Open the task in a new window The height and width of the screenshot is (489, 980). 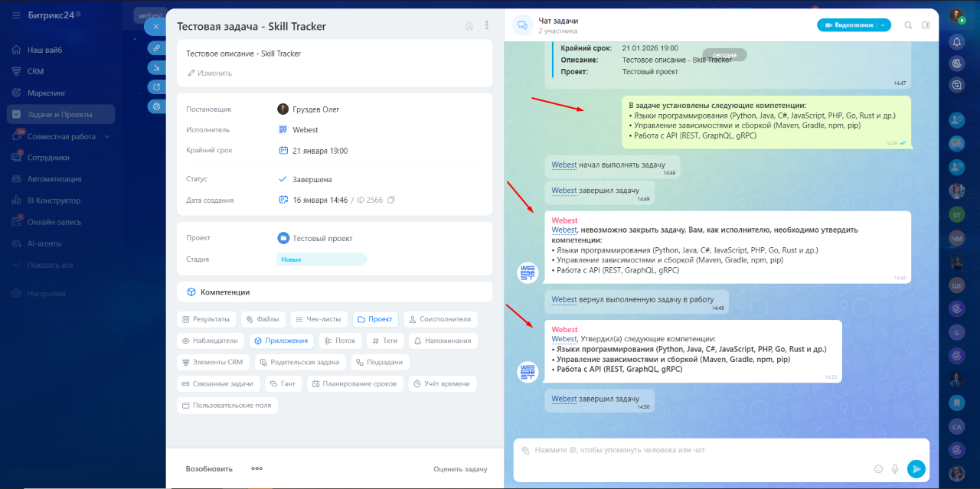coord(156,86)
